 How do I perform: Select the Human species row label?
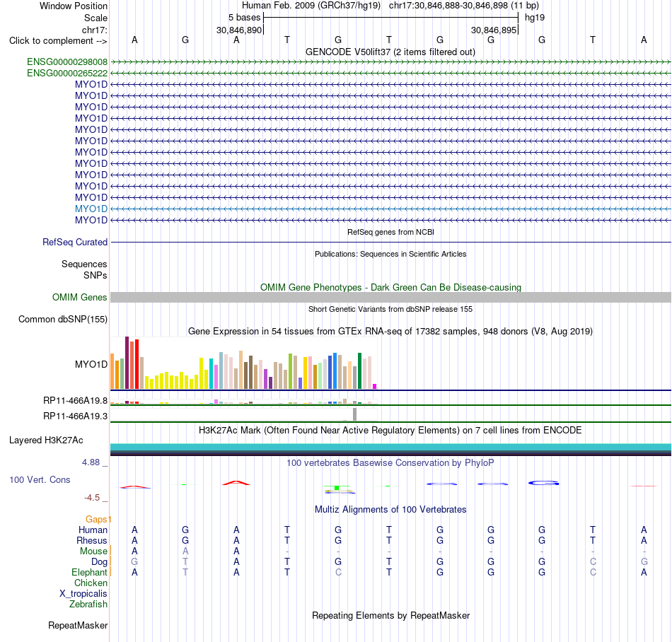(93, 530)
